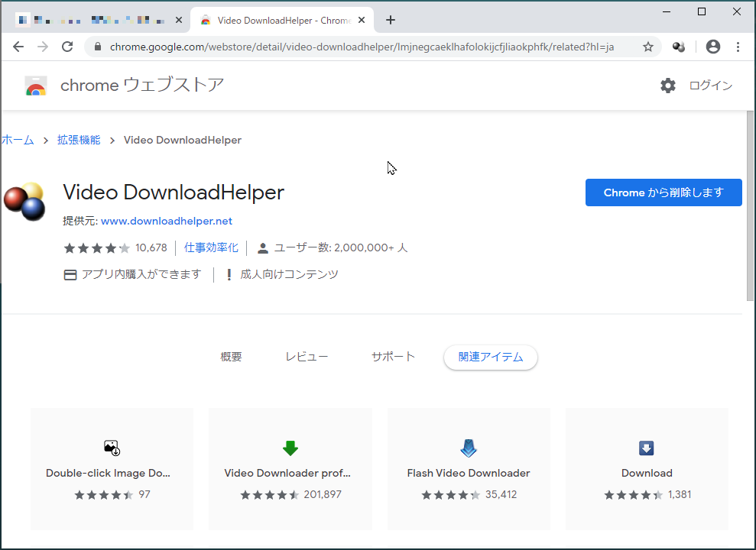756x550 pixels.
Task: Open the Flash Video Downloader card
Action: (x=469, y=469)
